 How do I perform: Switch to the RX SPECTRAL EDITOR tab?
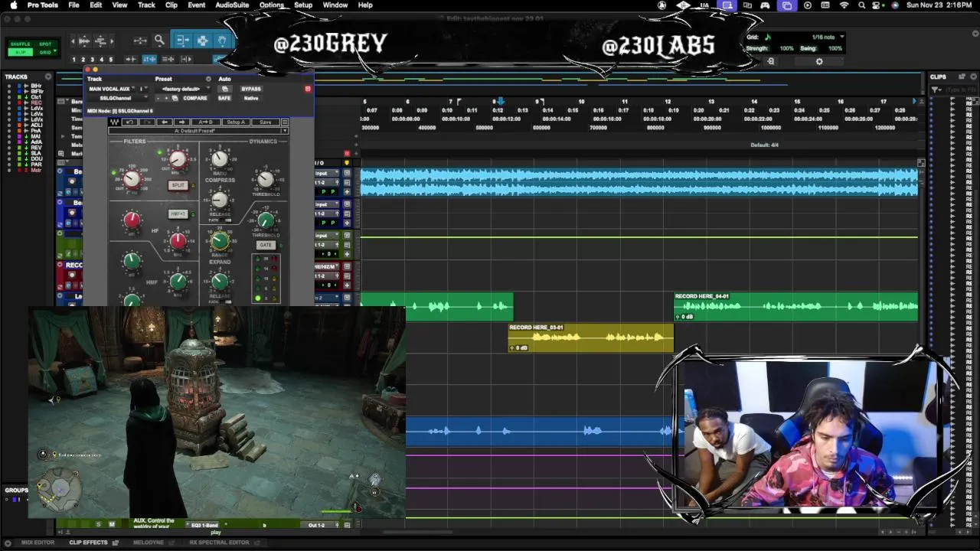point(219,543)
